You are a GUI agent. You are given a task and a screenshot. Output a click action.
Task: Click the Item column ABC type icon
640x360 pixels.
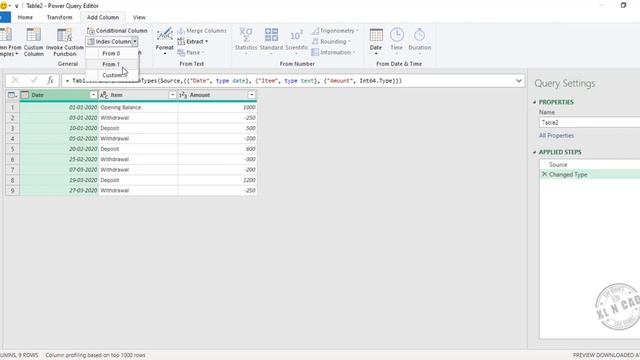[x=104, y=95]
